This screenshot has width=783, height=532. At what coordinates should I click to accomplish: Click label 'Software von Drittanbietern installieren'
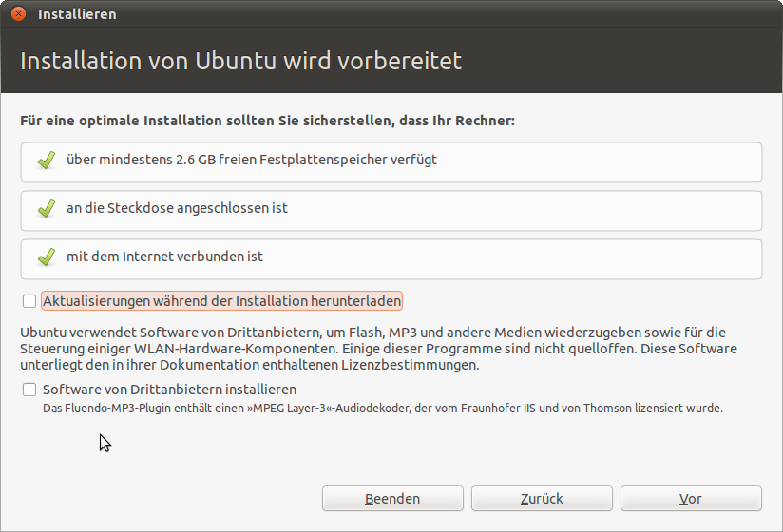(x=170, y=389)
